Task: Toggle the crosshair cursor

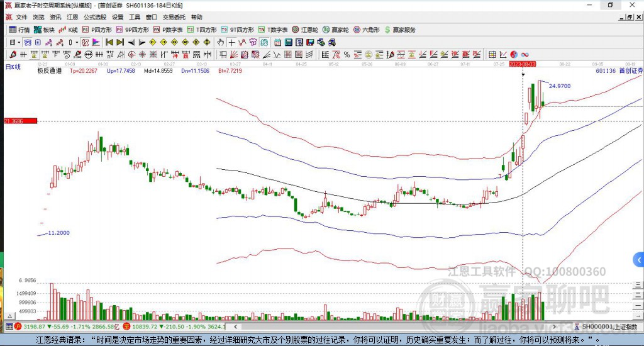Action: pos(231,42)
